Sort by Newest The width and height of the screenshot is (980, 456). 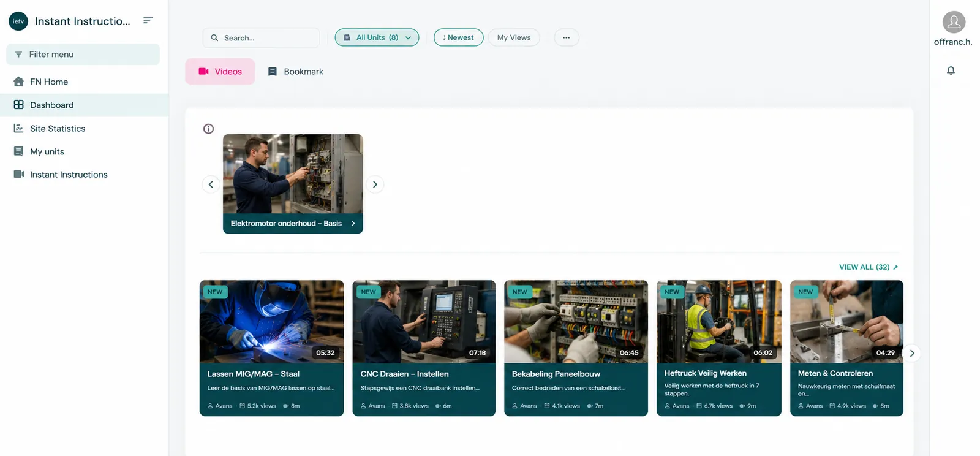[458, 37]
